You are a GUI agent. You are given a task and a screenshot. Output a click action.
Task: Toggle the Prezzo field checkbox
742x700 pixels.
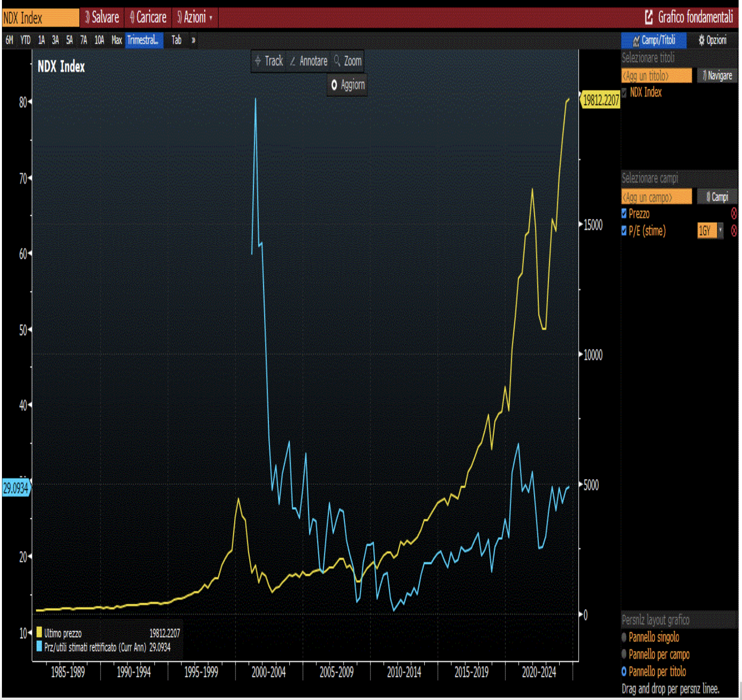(x=624, y=213)
